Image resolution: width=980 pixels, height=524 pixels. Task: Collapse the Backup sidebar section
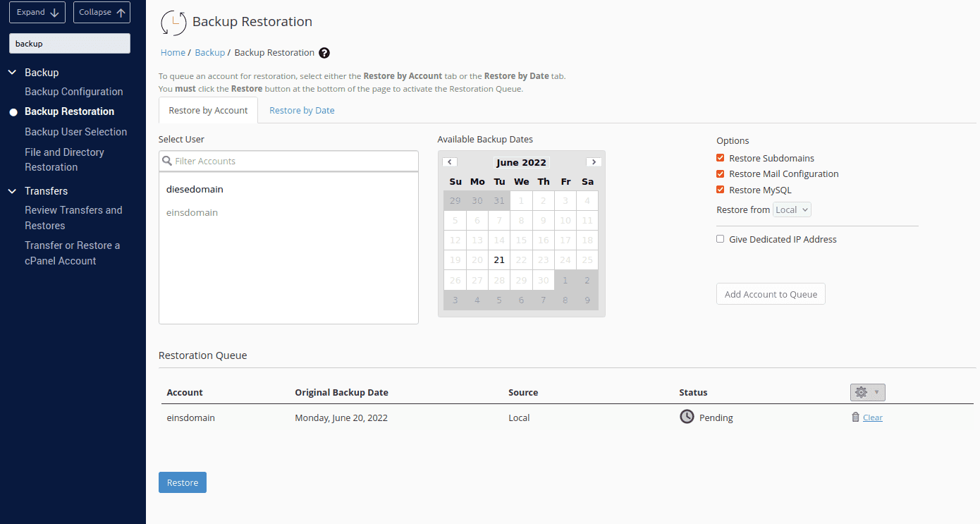click(x=12, y=73)
